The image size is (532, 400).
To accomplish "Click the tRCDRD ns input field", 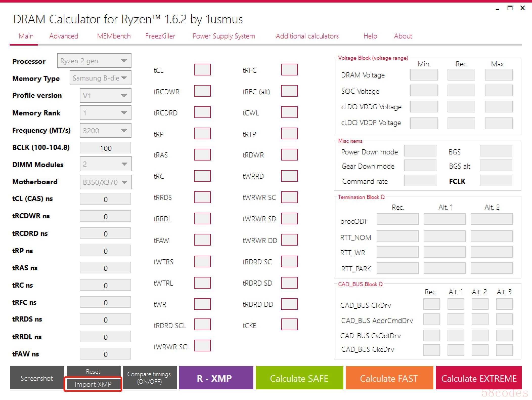I will (105, 233).
